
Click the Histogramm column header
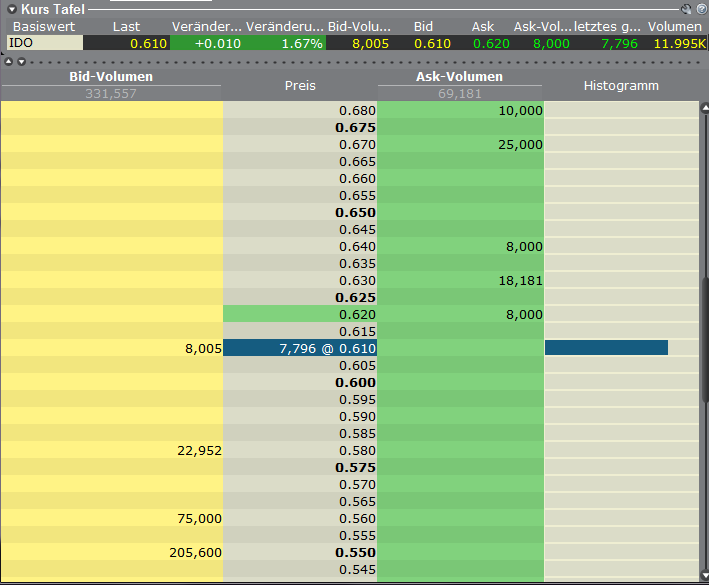621,85
